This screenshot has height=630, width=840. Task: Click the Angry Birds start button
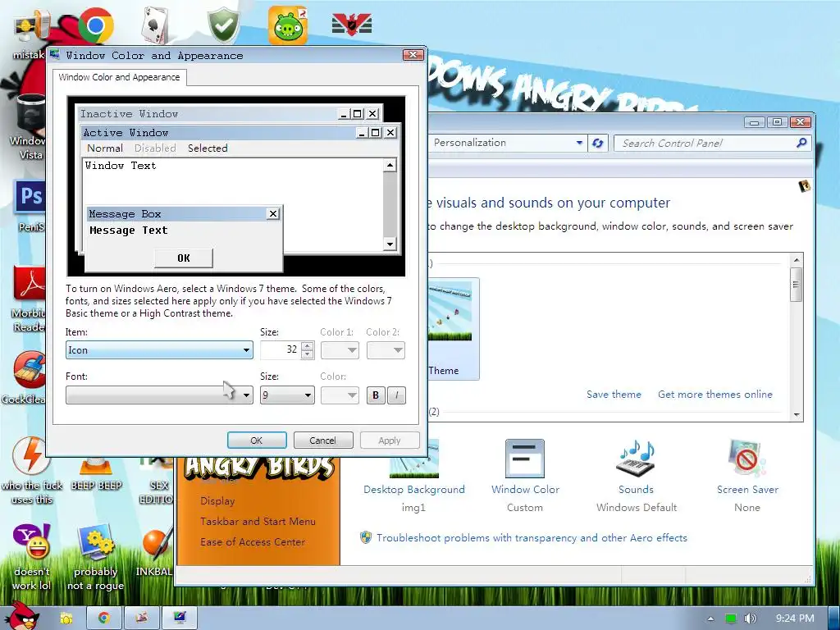tap(21, 614)
